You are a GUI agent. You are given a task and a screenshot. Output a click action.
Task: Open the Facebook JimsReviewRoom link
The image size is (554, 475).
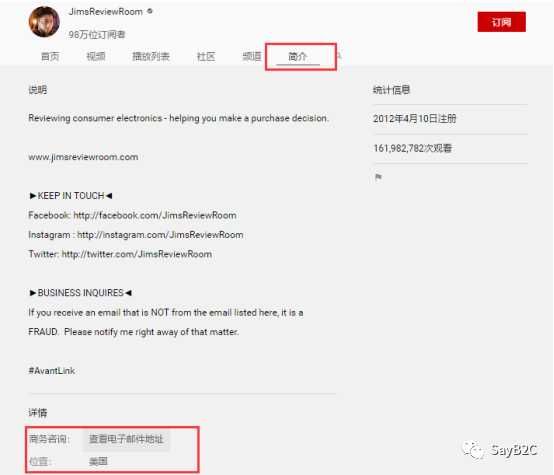(155, 215)
